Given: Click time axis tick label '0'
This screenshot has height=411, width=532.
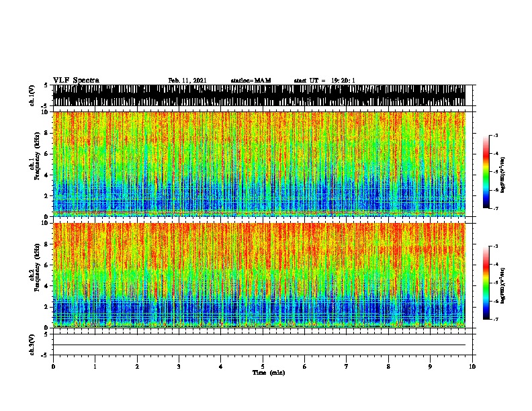Looking at the screenshot, I should pos(53,367).
